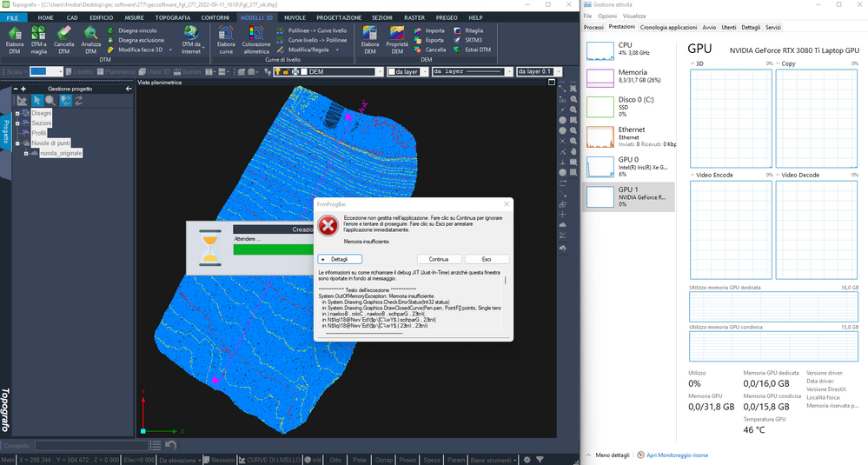Screen dimensions: 868x465
Task: Expand the Disegni tree node
Action: [17, 114]
